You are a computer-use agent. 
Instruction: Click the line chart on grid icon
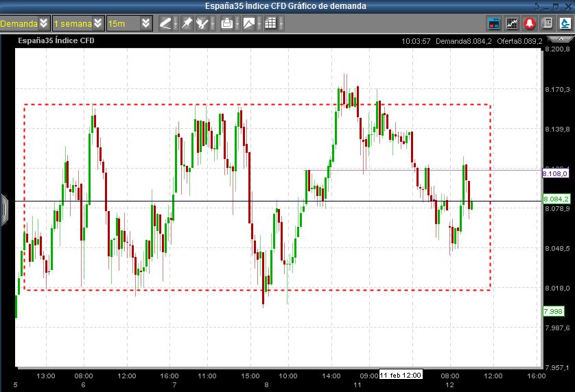512,23
